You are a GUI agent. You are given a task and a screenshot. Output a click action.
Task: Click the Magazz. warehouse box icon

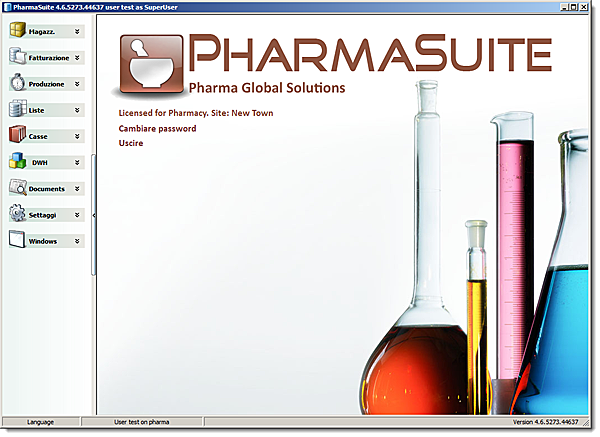click(x=17, y=31)
